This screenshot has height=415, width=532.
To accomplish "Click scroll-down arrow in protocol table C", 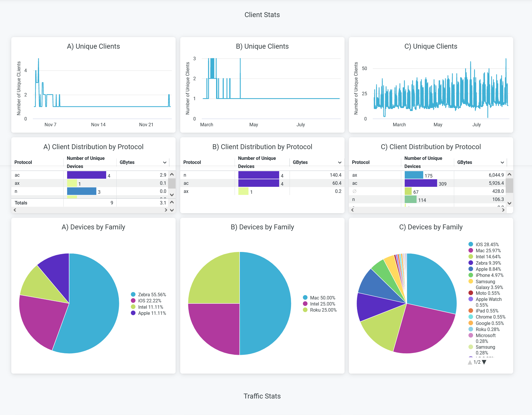I will pos(509,203).
